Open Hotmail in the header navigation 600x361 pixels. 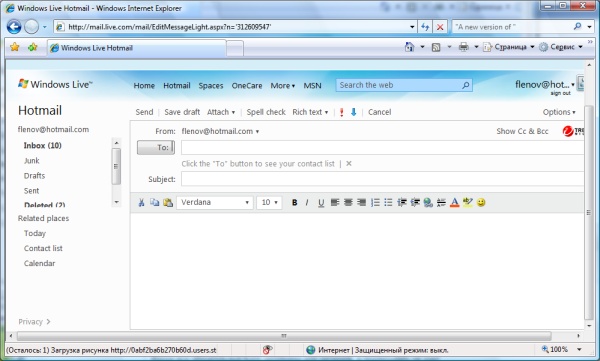[177, 85]
